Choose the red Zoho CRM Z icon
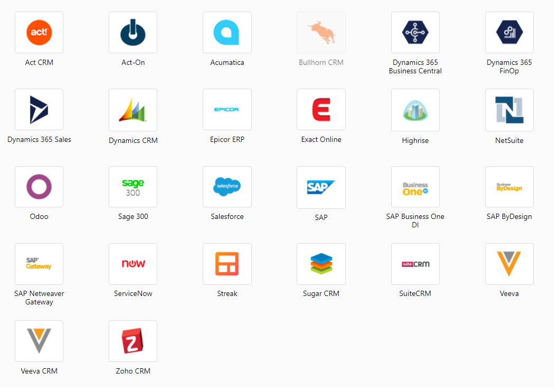The height and width of the screenshot is (392, 559). 133,341
